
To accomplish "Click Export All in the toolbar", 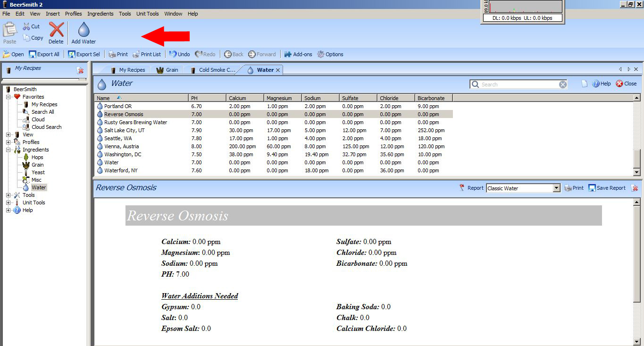I will (44, 54).
